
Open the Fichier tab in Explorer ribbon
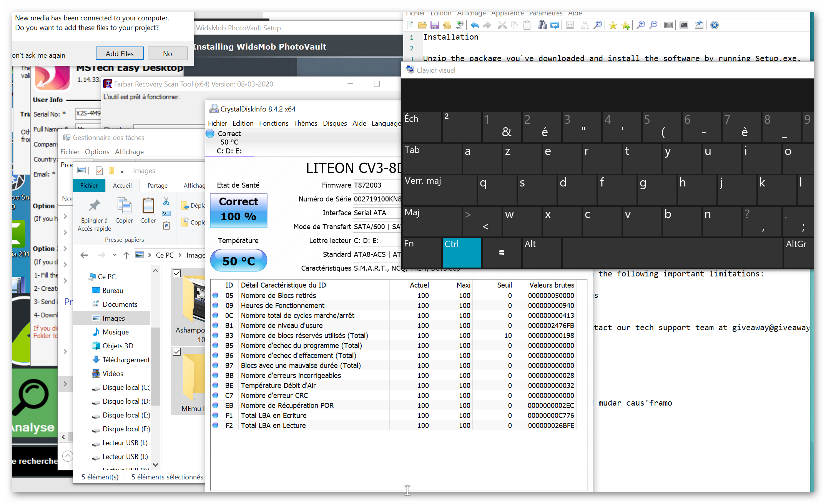coord(89,186)
